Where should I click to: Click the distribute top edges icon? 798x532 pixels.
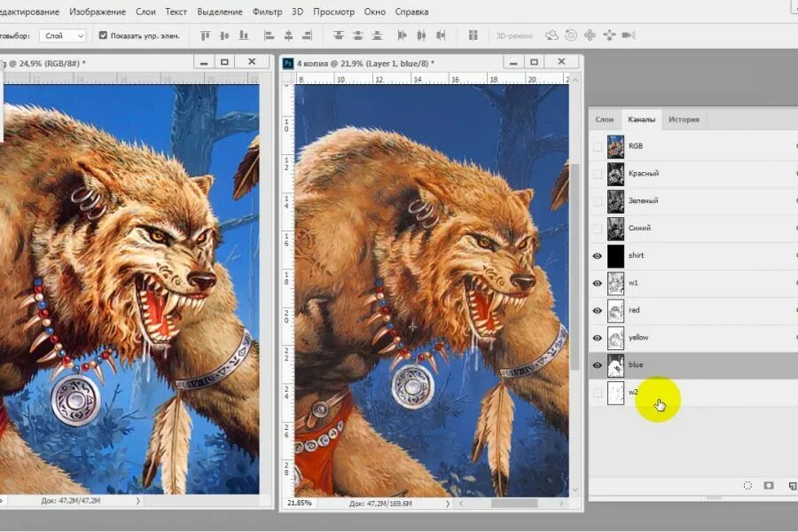click(339, 35)
